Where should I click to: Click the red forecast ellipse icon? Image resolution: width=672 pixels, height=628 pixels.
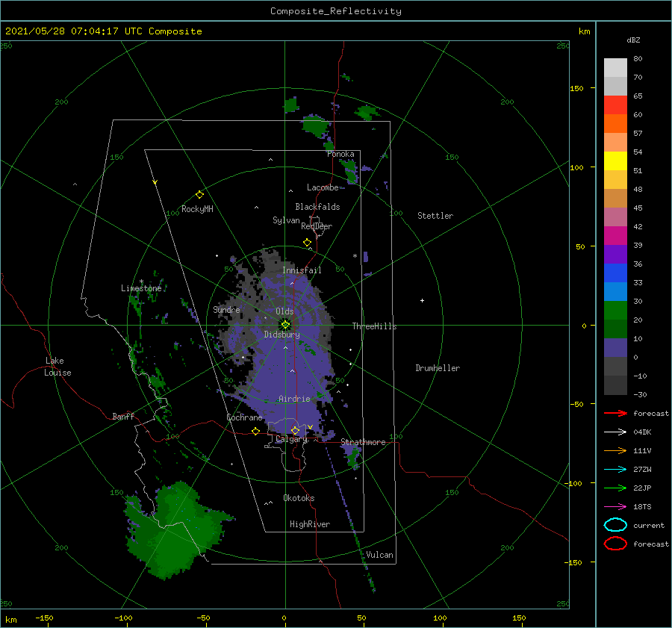tap(615, 544)
